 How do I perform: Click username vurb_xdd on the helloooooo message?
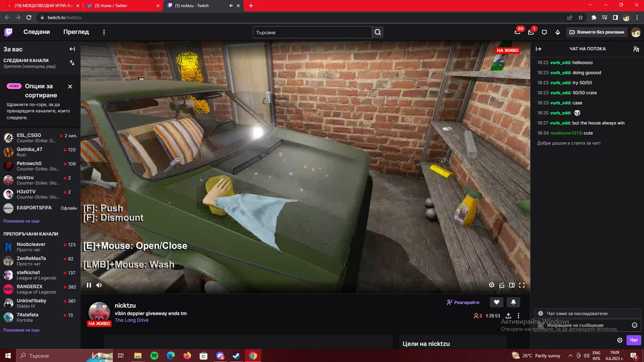pyautogui.click(x=560, y=63)
